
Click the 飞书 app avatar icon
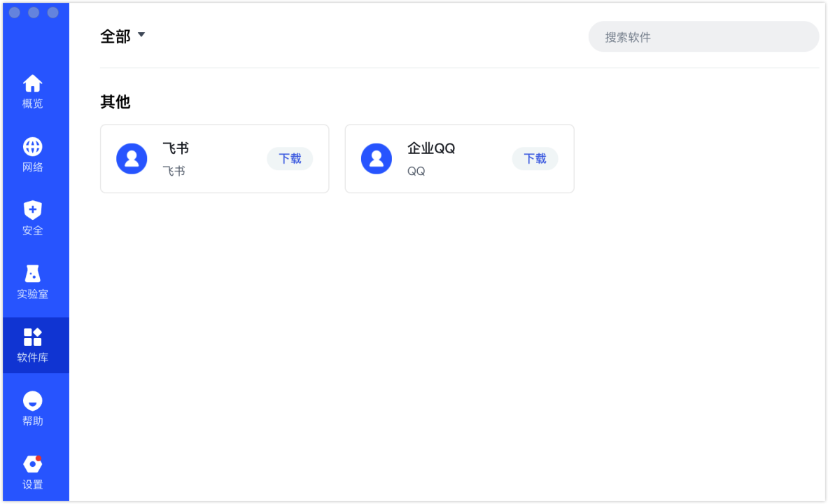[x=132, y=159]
